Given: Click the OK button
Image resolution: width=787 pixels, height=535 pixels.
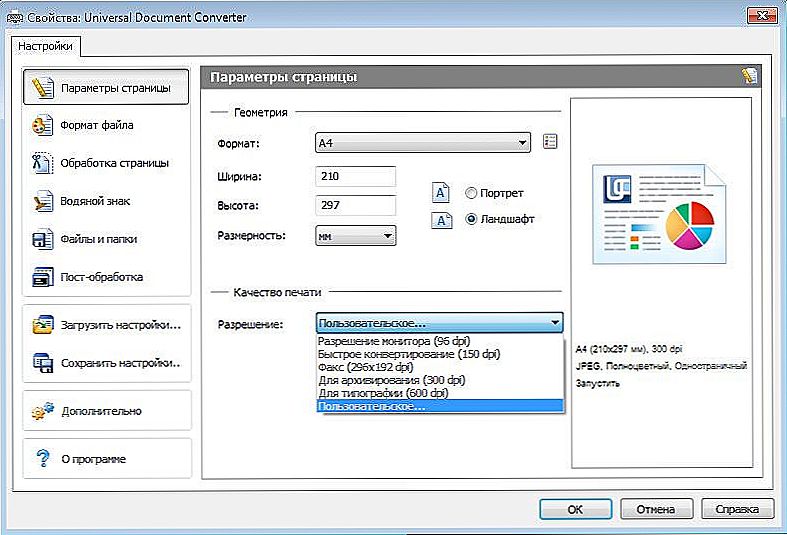Looking at the screenshot, I should 575,509.
